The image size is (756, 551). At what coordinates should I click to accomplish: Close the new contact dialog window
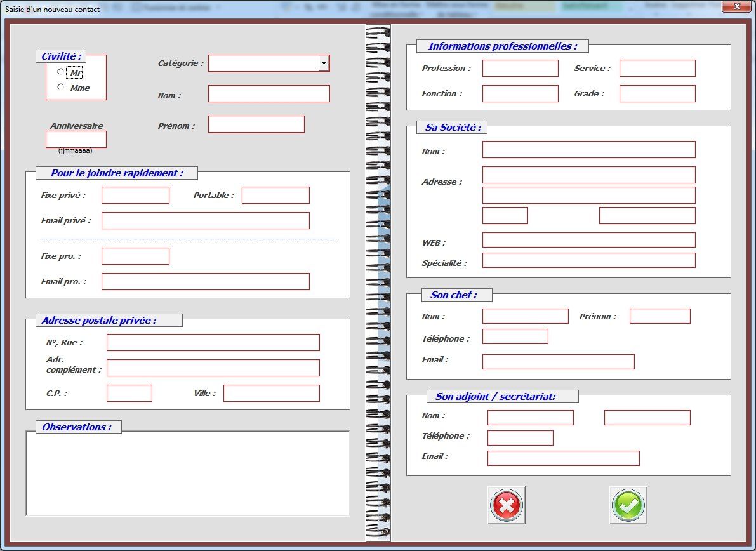pos(735,6)
